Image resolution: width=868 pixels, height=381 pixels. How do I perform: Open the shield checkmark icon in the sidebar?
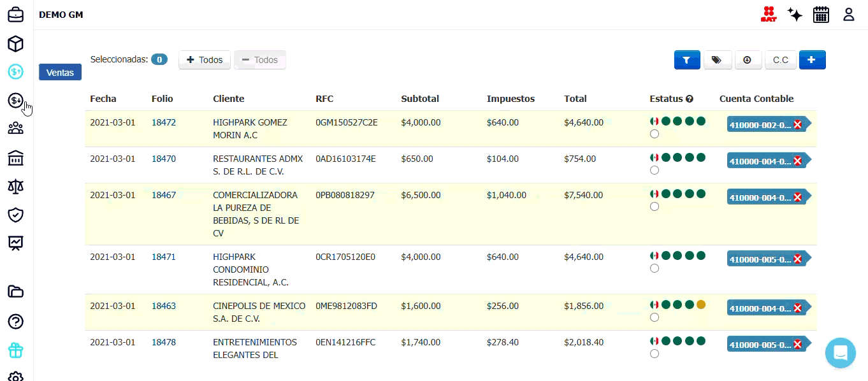(x=15, y=215)
